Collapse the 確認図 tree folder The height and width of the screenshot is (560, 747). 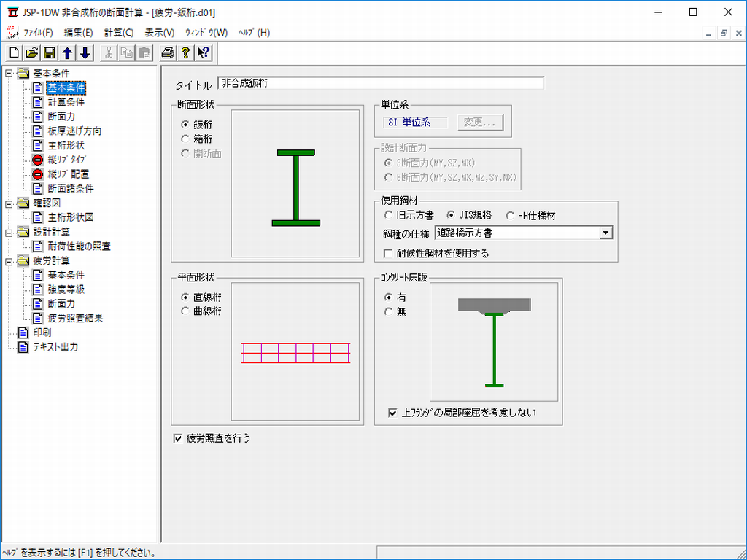(x=8, y=203)
